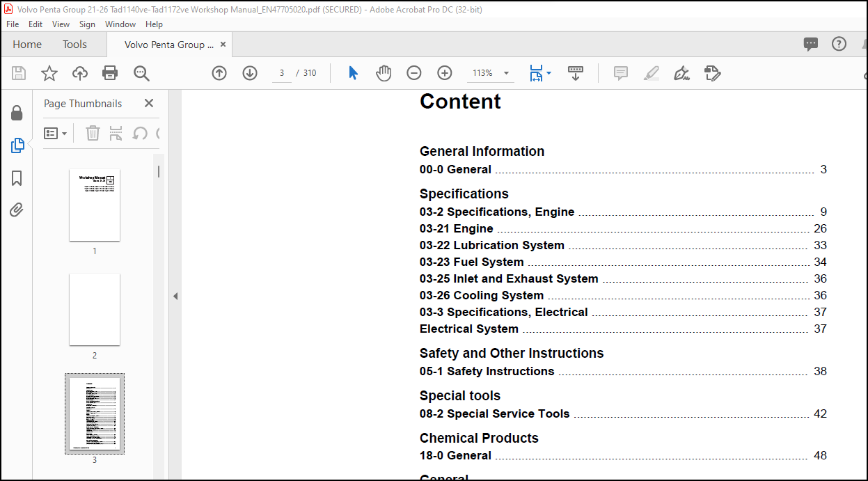This screenshot has height=481, width=868.
Task: Open thumbnail options dropdown menu
Action: (56, 133)
